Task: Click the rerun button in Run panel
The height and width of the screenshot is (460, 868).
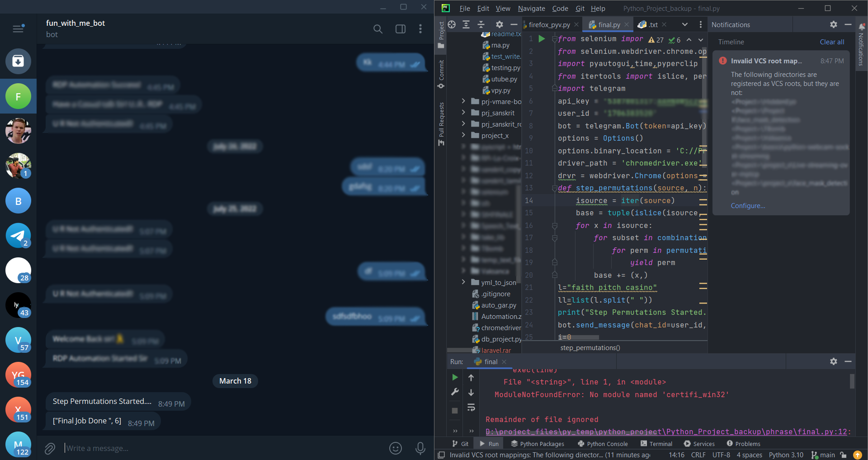Action: point(455,377)
